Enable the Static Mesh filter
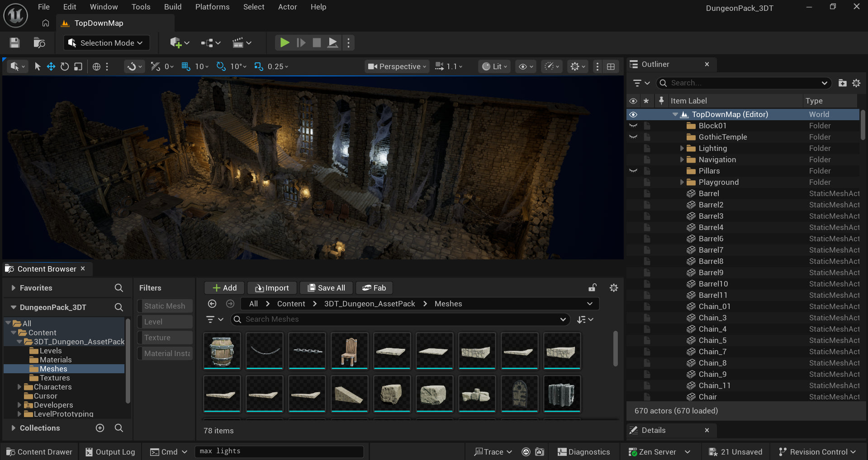The height and width of the screenshot is (460, 868). [165, 306]
